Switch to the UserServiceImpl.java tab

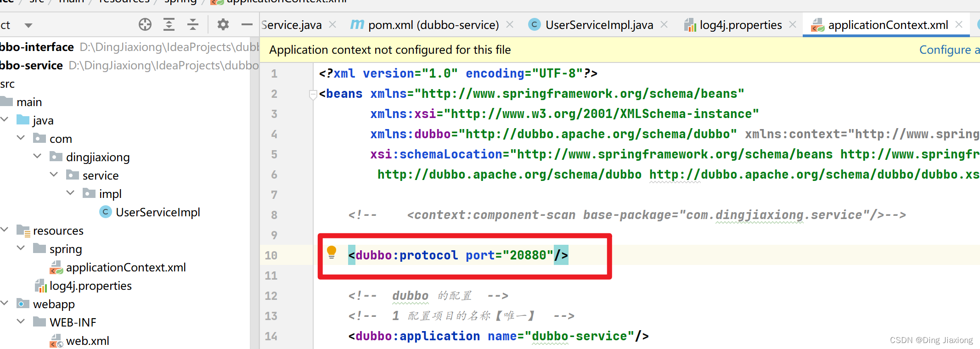tap(599, 25)
